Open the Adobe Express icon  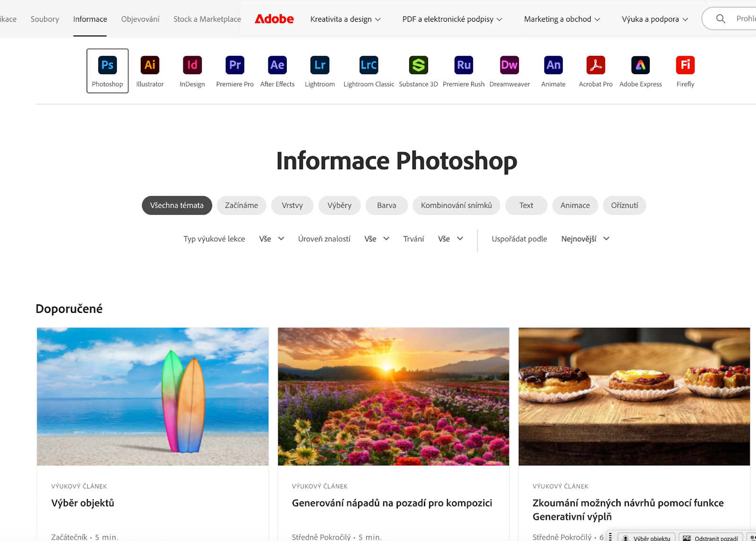click(641, 65)
